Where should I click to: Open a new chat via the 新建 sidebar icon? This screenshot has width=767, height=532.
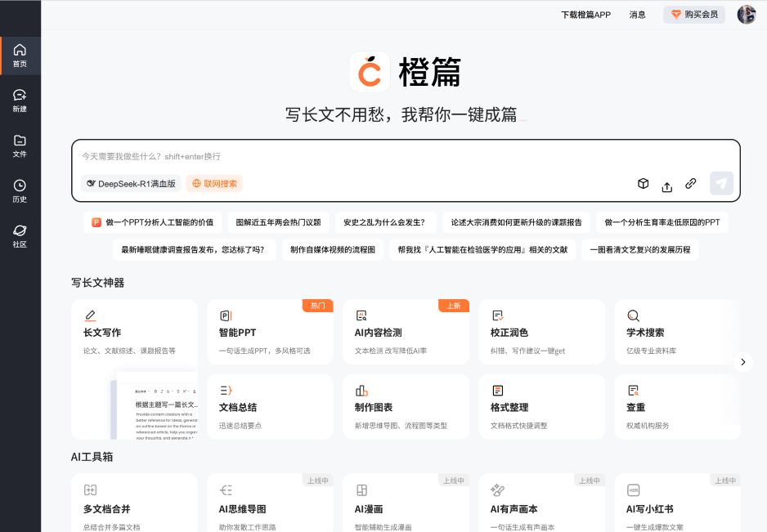pos(20,101)
